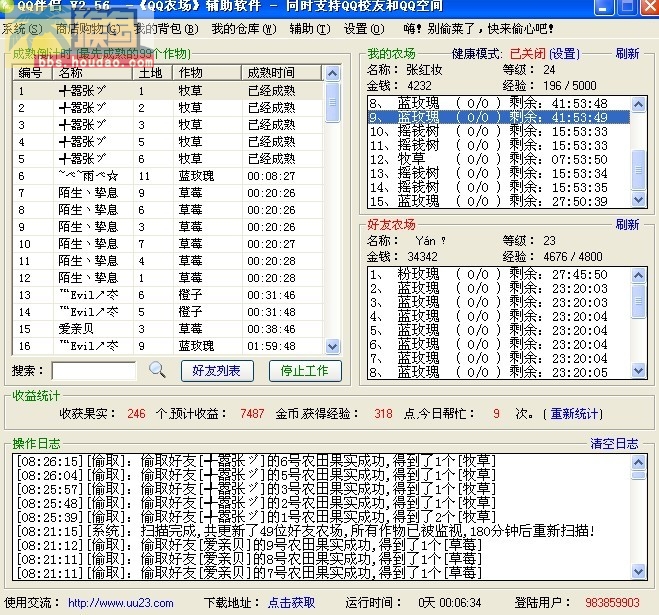The width and height of the screenshot is (659, 615).
Task: Select row 6 蓝玫瑰 00:08:27
Action: pyautogui.click(x=169, y=176)
